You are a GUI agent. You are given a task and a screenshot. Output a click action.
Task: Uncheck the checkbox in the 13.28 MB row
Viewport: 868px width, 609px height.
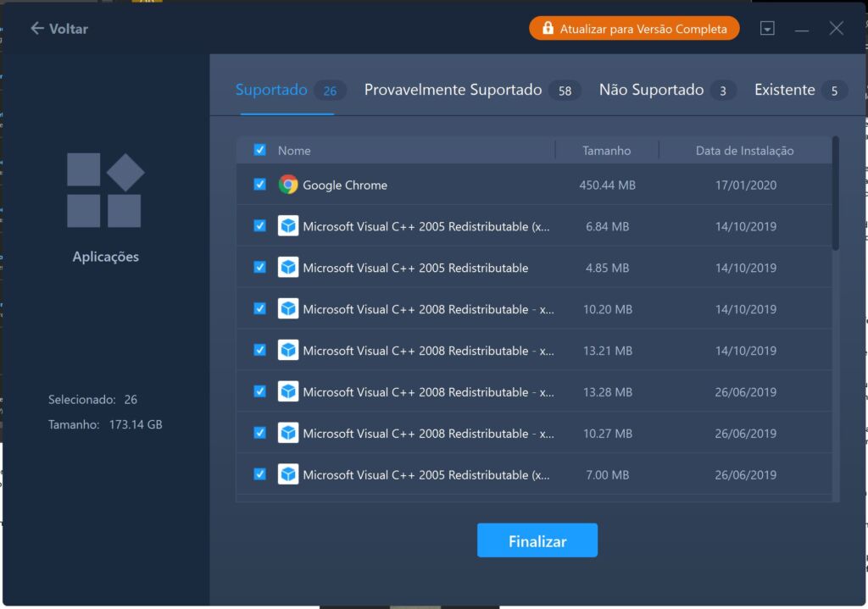coord(259,391)
